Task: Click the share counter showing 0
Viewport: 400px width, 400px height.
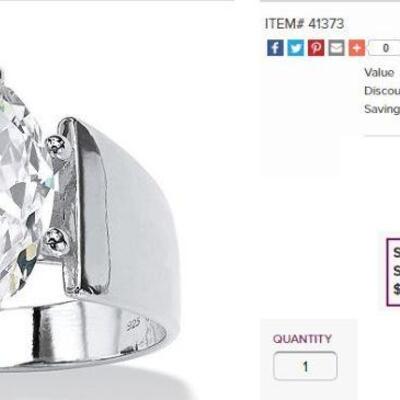Action: [385, 48]
